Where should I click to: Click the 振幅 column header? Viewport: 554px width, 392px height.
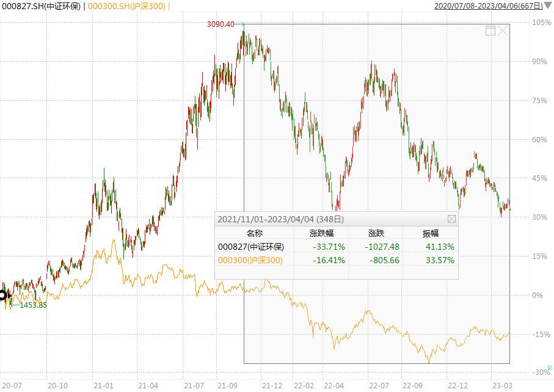pos(431,233)
